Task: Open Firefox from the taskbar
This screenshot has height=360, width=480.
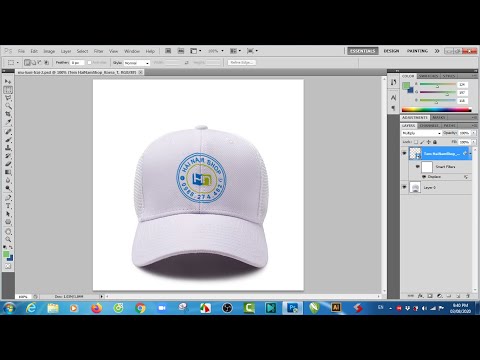Action: pos(97,308)
